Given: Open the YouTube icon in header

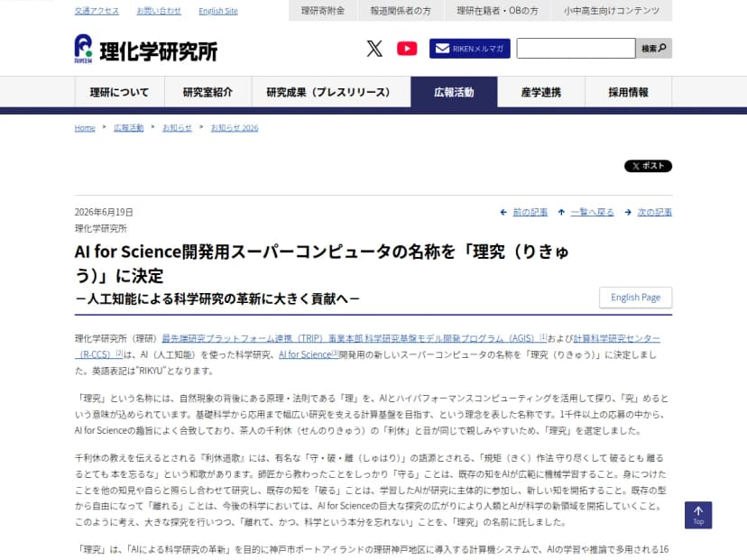Looking at the screenshot, I should [x=407, y=49].
